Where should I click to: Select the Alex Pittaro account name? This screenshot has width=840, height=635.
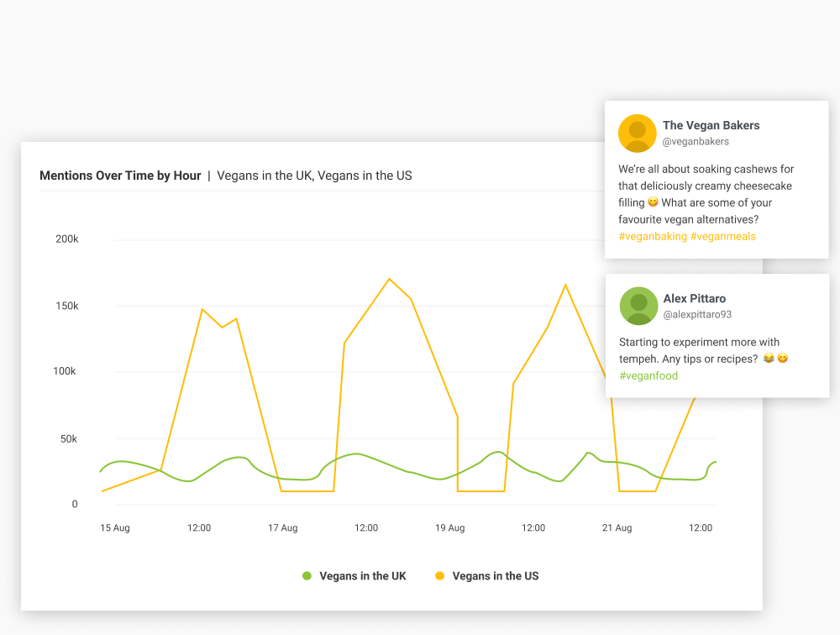(694, 299)
